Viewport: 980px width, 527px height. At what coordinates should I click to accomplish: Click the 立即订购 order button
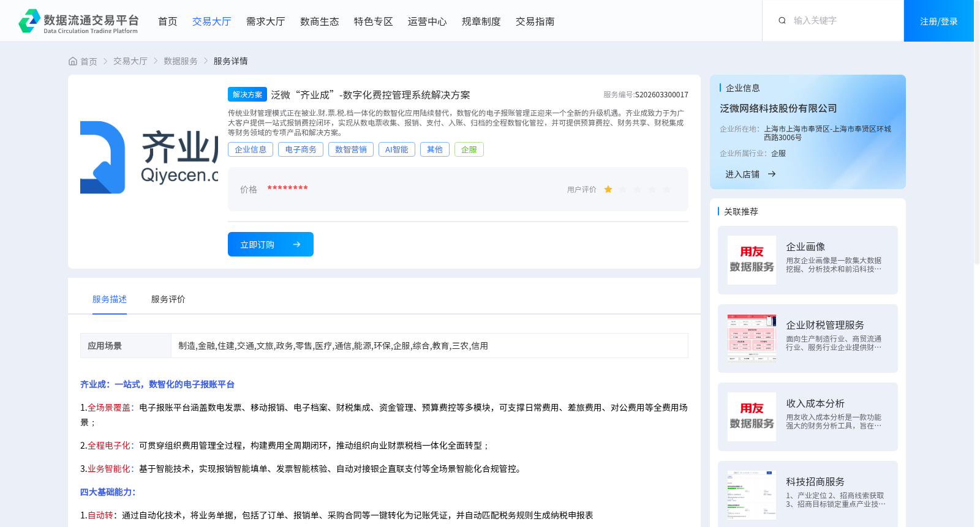(271, 244)
